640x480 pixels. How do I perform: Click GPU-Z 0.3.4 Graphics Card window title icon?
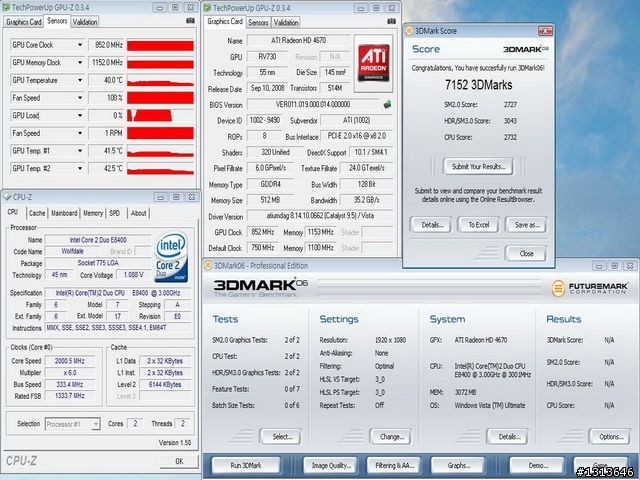coord(207,8)
